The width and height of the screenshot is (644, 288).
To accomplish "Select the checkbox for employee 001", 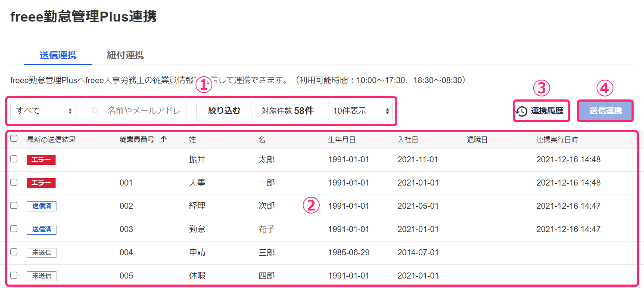I will pyautogui.click(x=14, y=182).
